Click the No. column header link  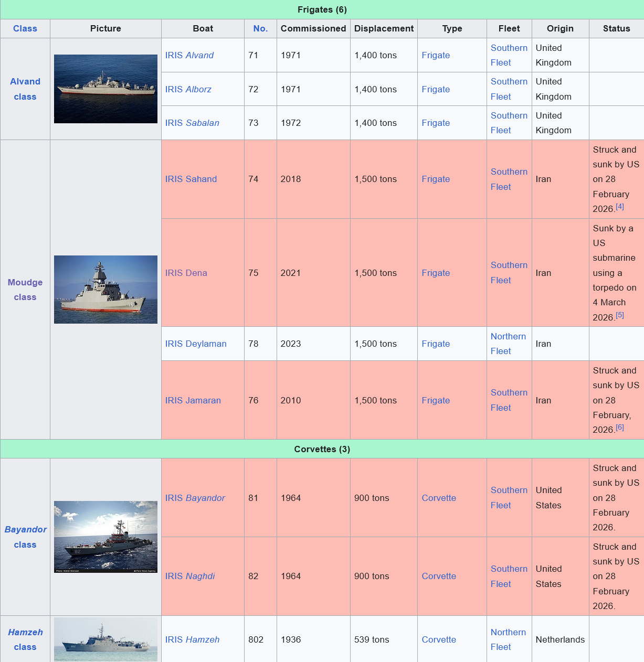tap(260, 28)
